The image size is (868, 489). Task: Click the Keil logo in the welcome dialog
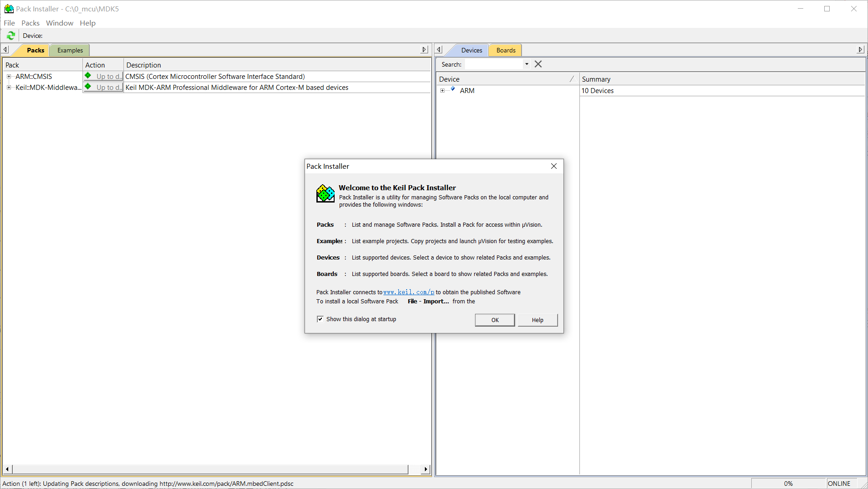[x=325, y=193]
